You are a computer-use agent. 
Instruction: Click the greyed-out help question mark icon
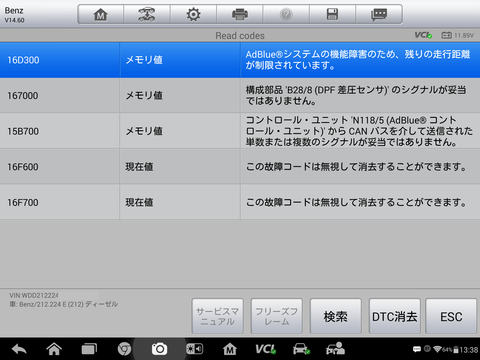[286, 14]
